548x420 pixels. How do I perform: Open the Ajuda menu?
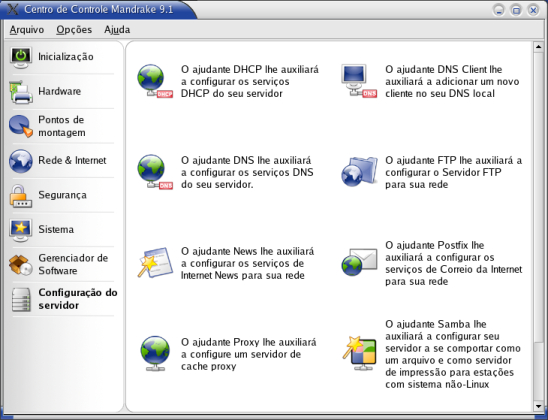[117, 30]
